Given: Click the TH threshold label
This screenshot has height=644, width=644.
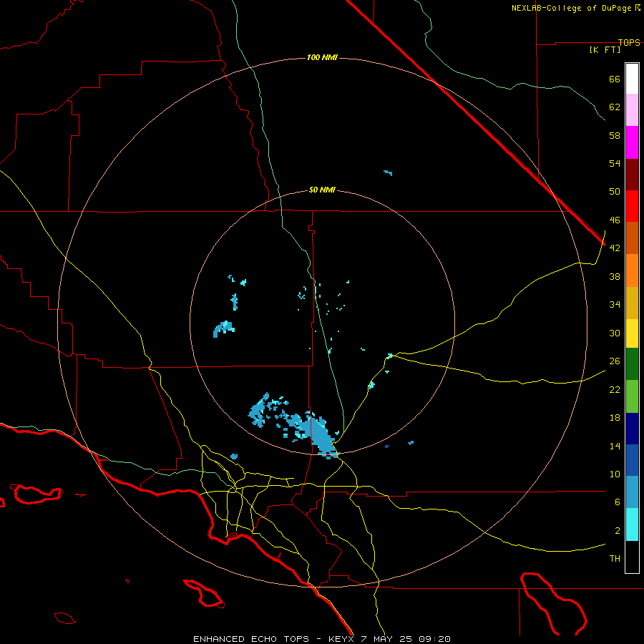Looking at the screenshot, I should [x=615, y=559].
